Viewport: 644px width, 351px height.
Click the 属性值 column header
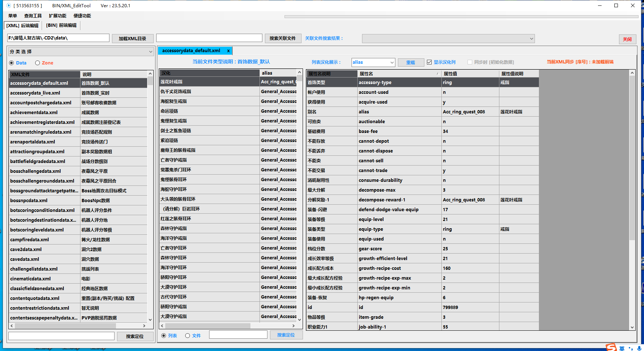[470, 74]
